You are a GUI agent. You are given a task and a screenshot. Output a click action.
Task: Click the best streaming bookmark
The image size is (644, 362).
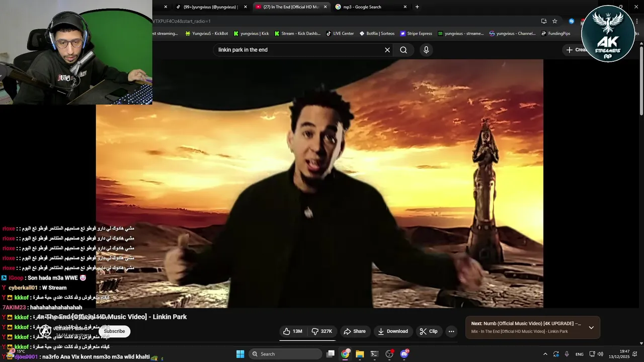(x=166, y=34)
